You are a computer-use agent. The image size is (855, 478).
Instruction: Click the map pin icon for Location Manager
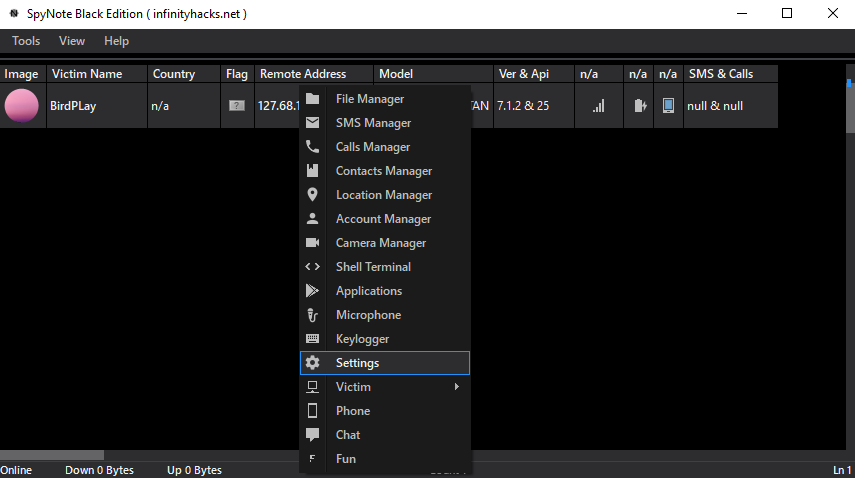[x=313, y=195]
